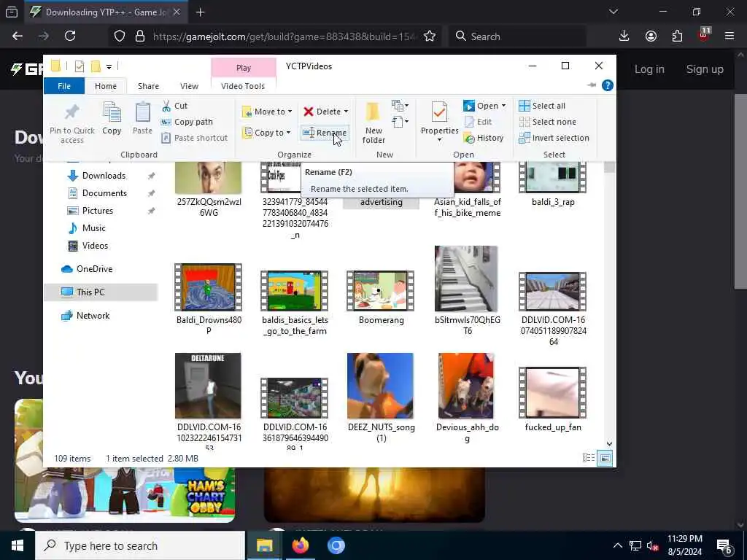Open Firefox Downloads arrow icon
This screenshot has width=747, height=560.
pos(624,36)
